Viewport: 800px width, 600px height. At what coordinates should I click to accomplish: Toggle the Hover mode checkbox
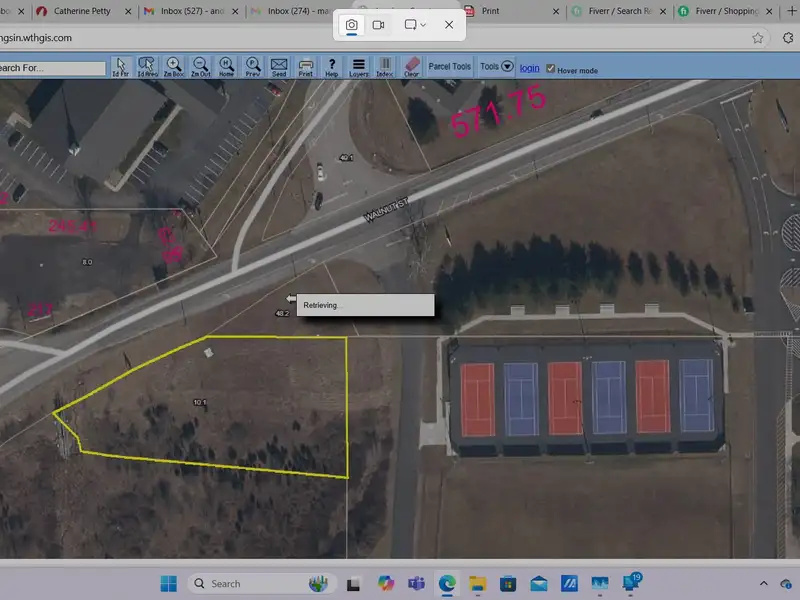[x=551, y=68]
